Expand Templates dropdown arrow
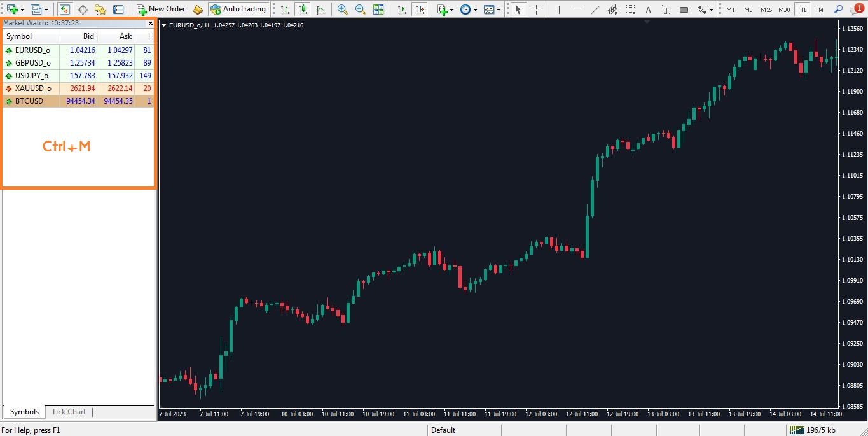 [x=499, y=10]
